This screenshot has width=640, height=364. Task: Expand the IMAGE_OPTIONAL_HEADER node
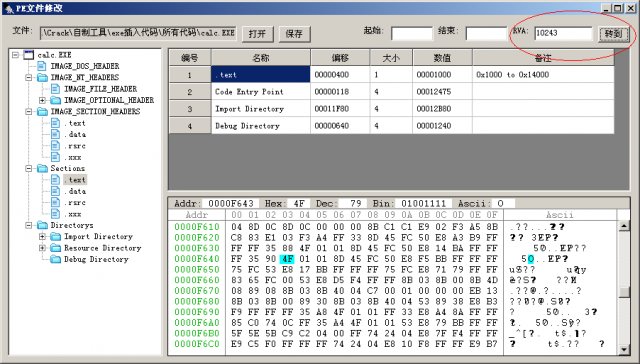click(42, 100)
